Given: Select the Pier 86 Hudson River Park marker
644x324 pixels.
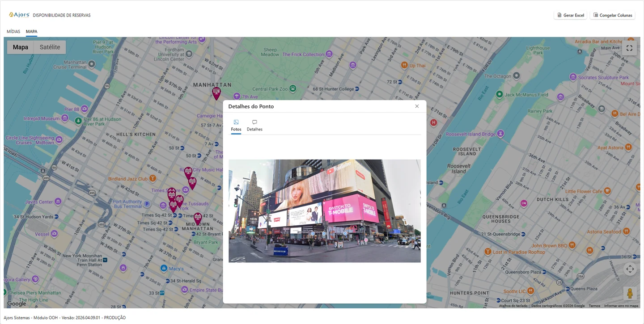Looking at the screenshot, I should [x=78, y=121].
